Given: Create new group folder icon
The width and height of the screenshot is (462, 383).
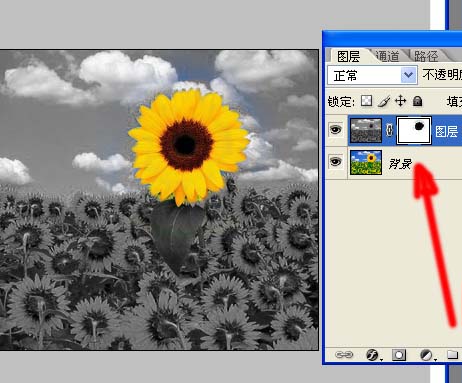Looking at the screenshot, I should tap(453, 354).
